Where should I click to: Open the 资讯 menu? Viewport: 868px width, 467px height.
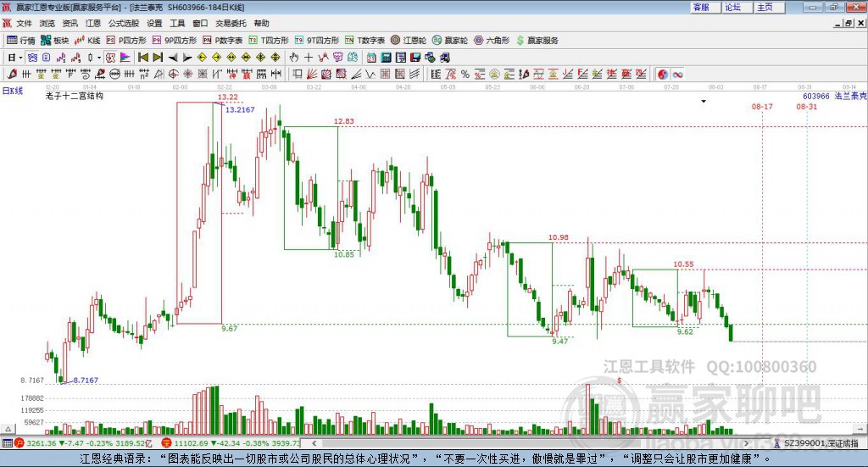coord(70,23)
